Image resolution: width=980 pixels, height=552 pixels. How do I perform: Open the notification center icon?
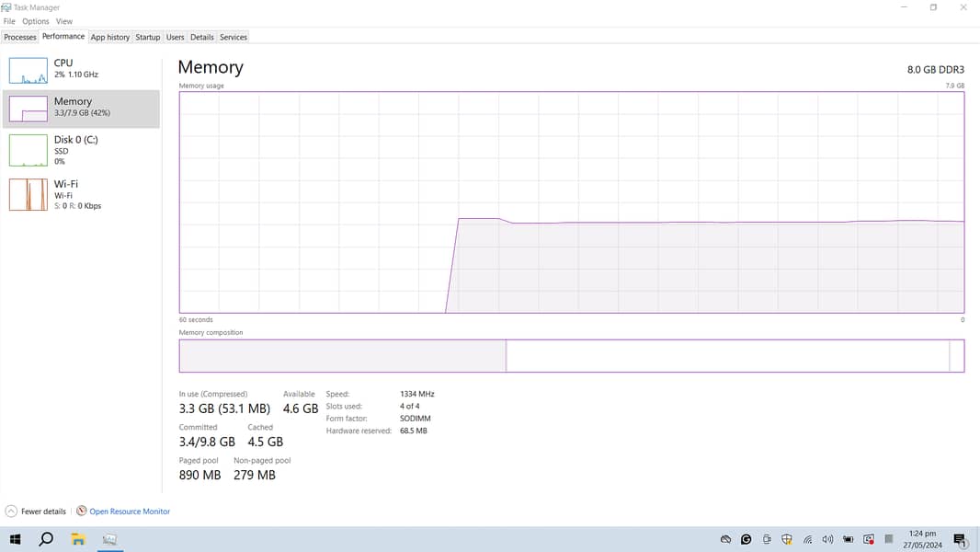[960, 540]
